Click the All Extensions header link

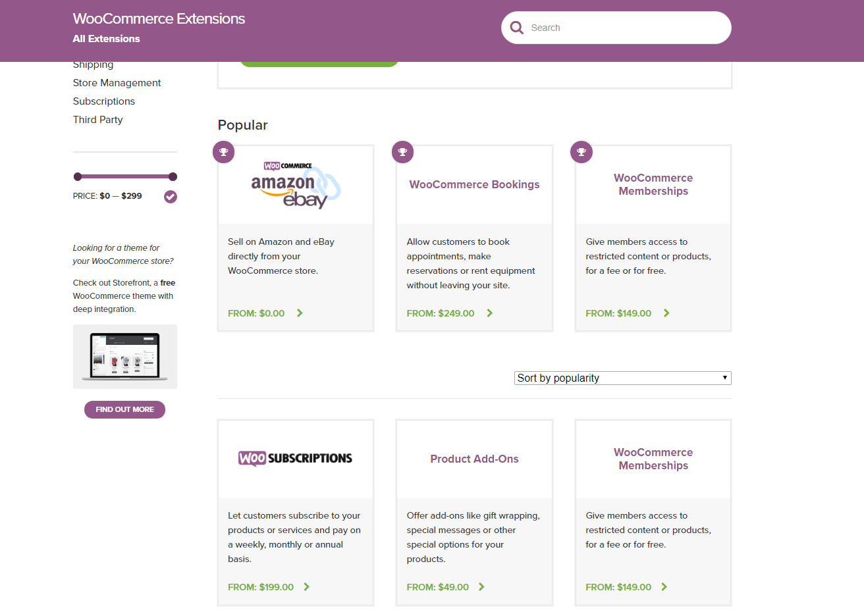(x=106, y=39)
